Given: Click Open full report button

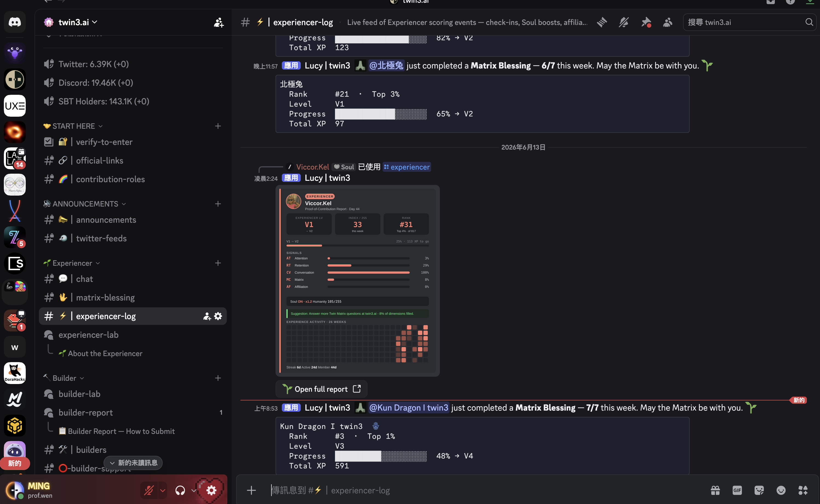Looking at the screenshot, I should (321, 389).
